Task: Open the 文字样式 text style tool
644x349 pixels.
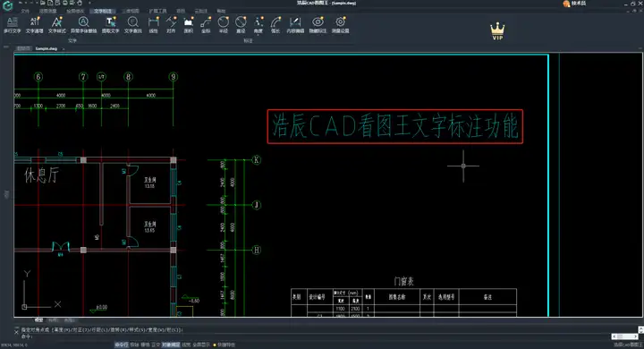Action: pos(56,25)
